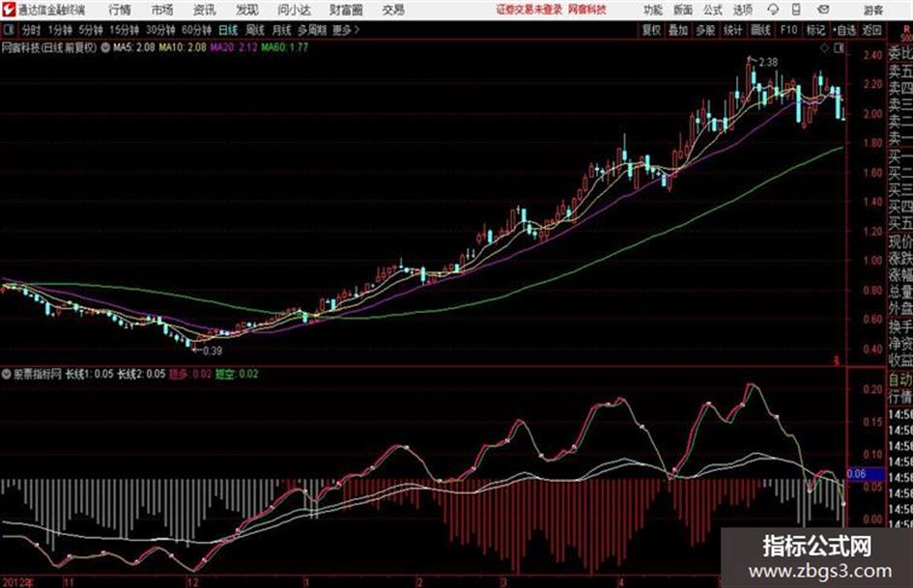Open the 财富圈 menu
This screenshot has height=588, width=913.
346,10
